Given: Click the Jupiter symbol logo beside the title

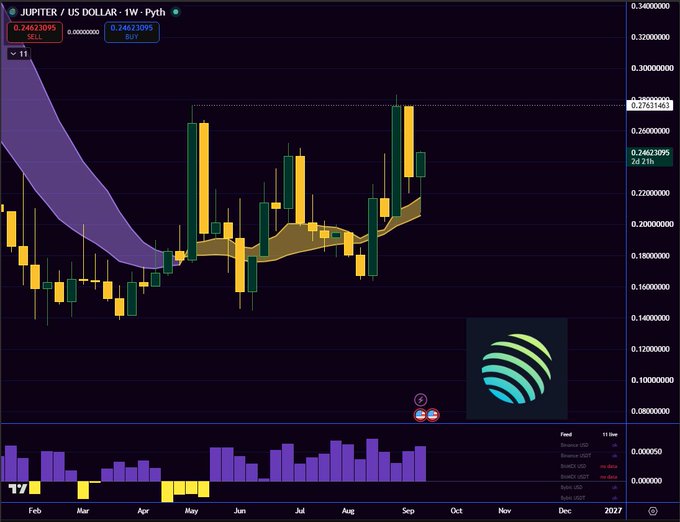Looking at the screenshot, I should tap(12, 12).
